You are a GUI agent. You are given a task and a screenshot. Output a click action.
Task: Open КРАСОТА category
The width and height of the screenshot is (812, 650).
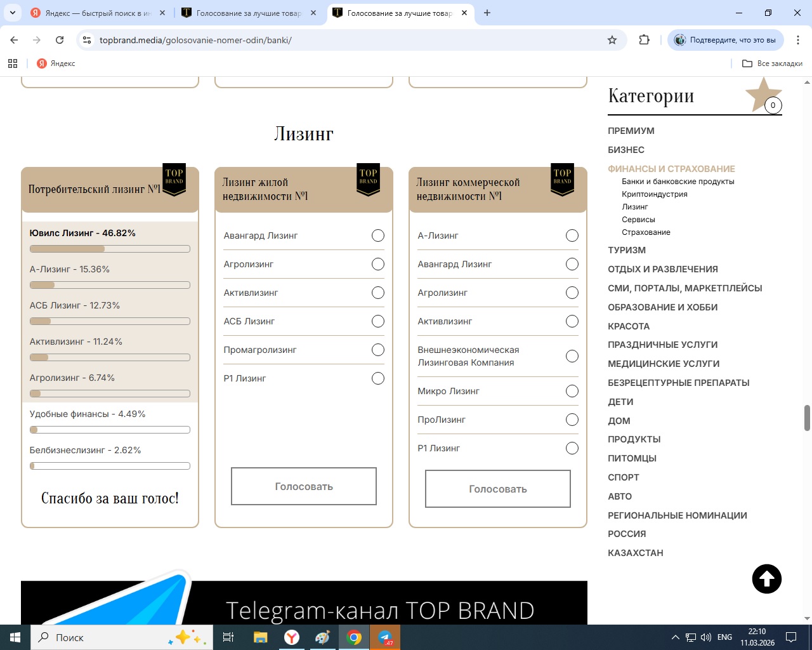(629, 326)
